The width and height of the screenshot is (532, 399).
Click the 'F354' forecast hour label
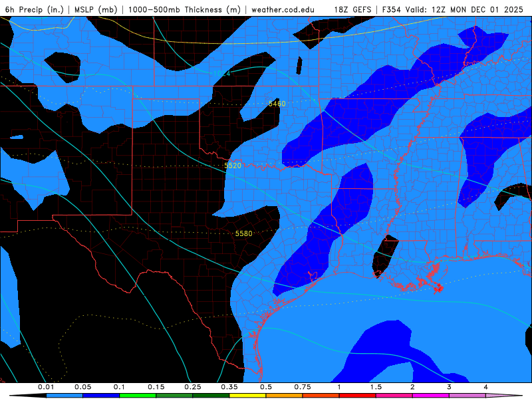pyautogui.click(x=392, y=9)
